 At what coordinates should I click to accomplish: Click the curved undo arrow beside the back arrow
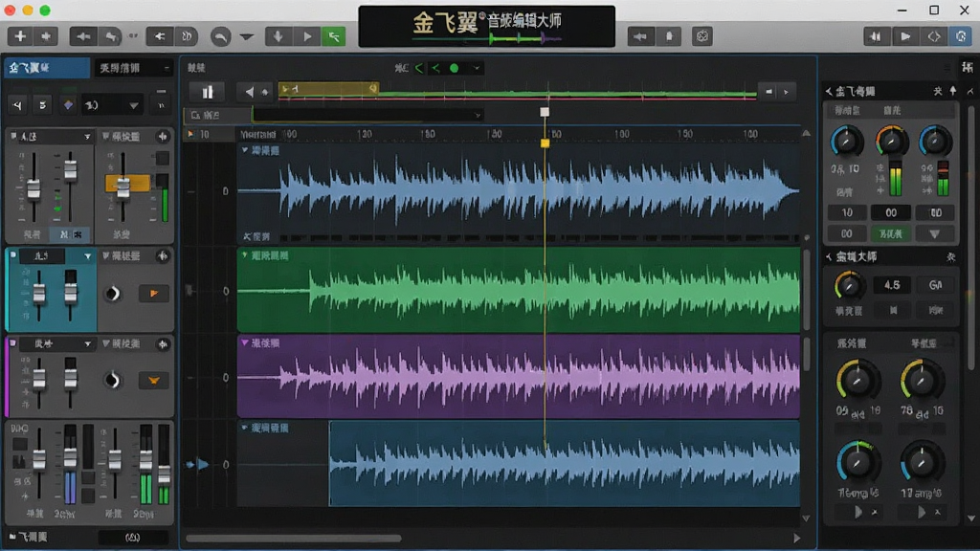pos(111,37)
